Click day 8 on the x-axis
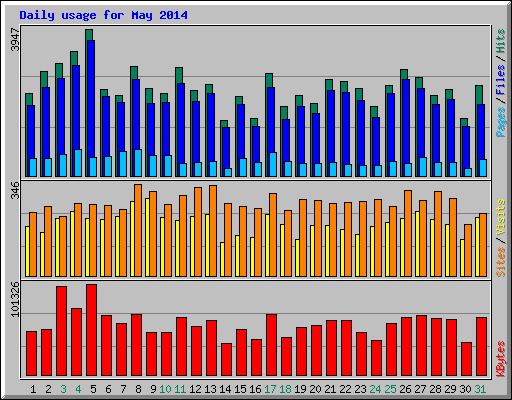The image size is (512, 400). tap(138, 389)
